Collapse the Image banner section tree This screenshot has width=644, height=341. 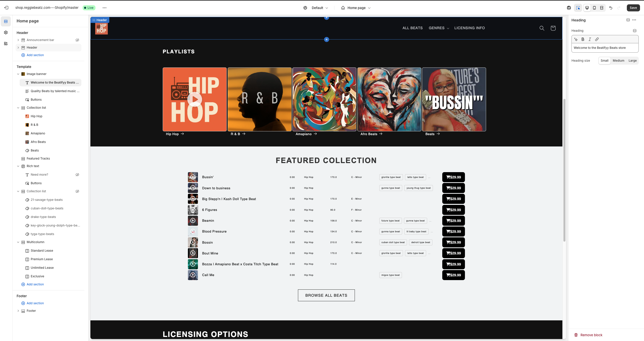click(18, 74)
